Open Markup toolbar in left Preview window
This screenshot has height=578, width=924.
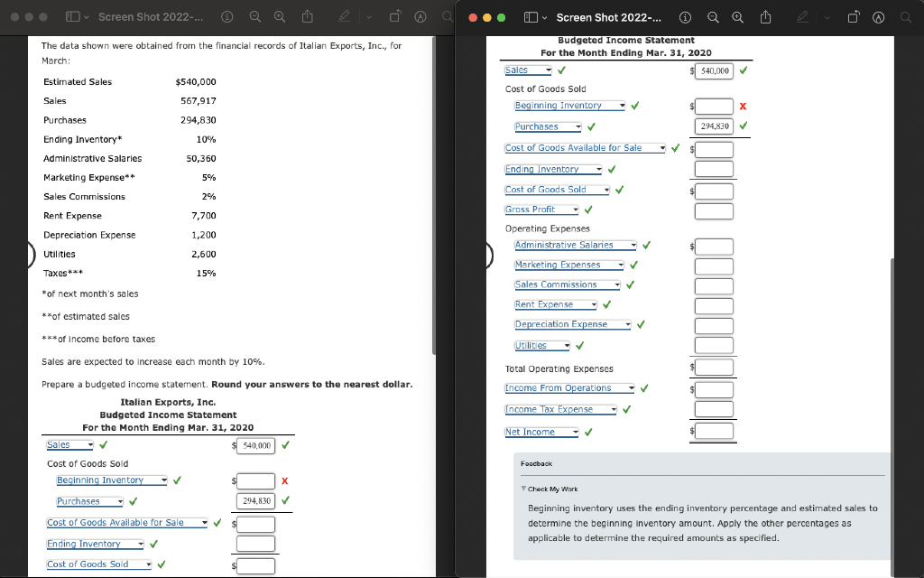(x=420, y=17)
